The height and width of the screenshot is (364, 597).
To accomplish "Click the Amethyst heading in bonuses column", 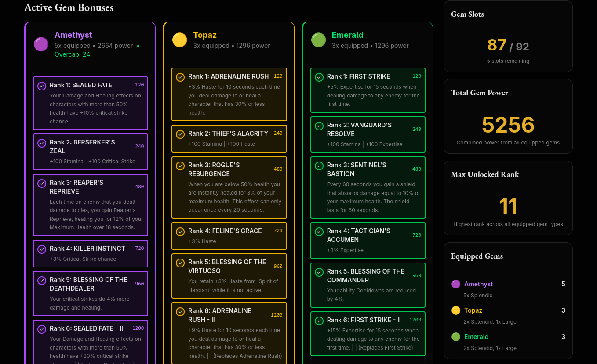I will point(73,35).
